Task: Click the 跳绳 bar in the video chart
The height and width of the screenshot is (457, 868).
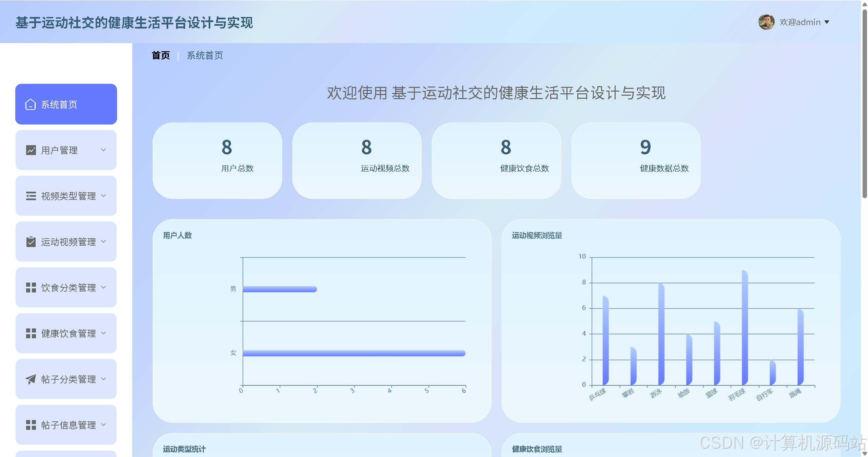Action: pos(800,347)
